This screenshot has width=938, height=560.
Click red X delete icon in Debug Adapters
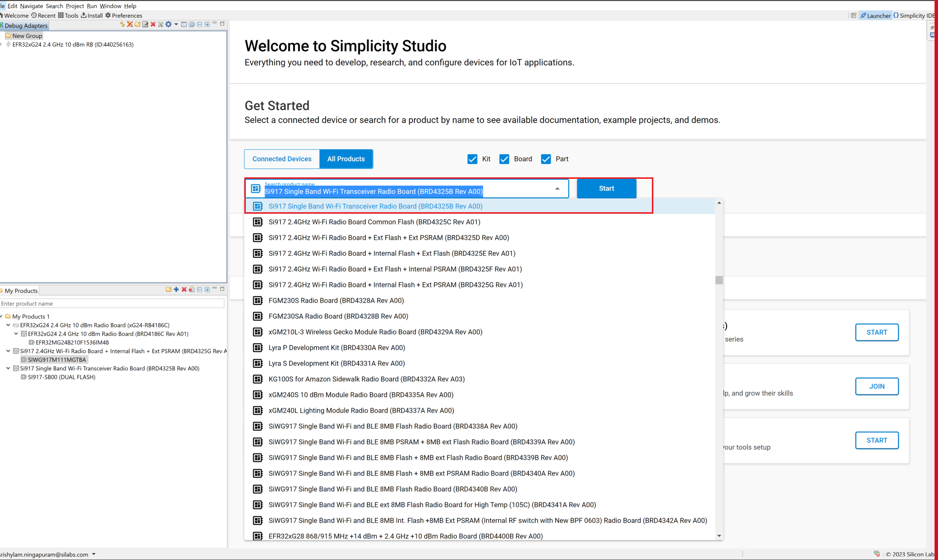tap(153, 25)
